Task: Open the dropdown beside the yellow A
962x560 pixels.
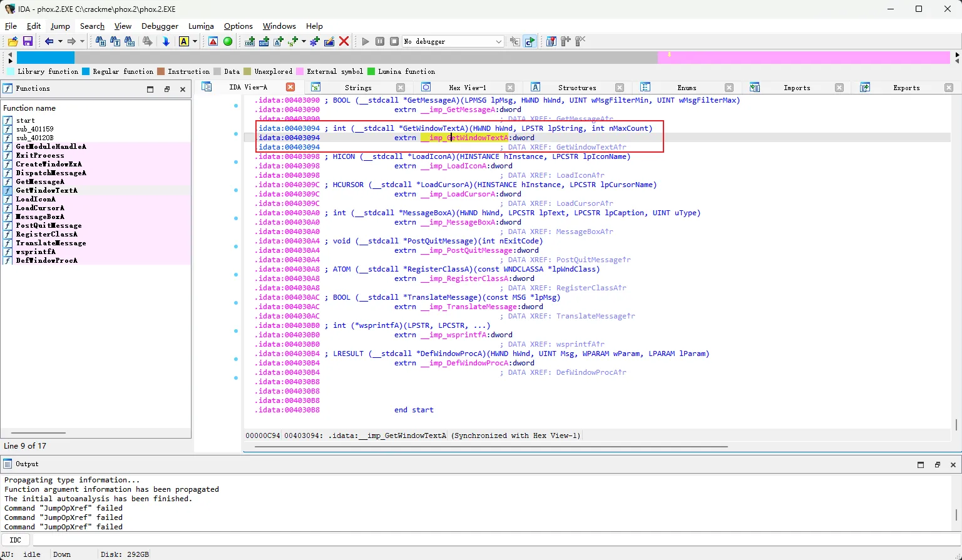Action: click(x=195, y=41)
